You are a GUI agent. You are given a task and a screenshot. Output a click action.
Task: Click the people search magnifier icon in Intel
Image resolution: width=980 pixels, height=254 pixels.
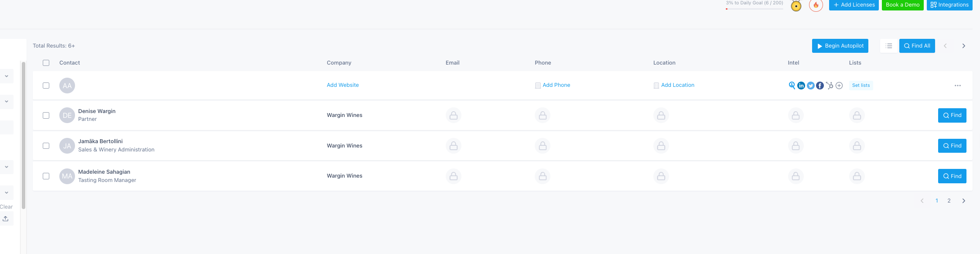pos(792,85)
